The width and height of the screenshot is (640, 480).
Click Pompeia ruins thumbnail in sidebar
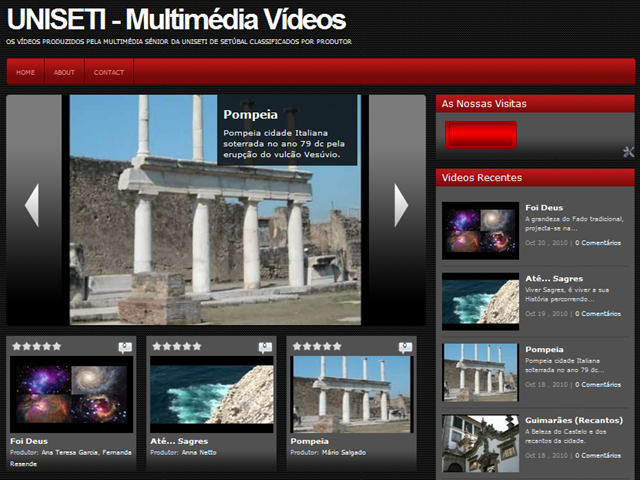tap(480, 372)
